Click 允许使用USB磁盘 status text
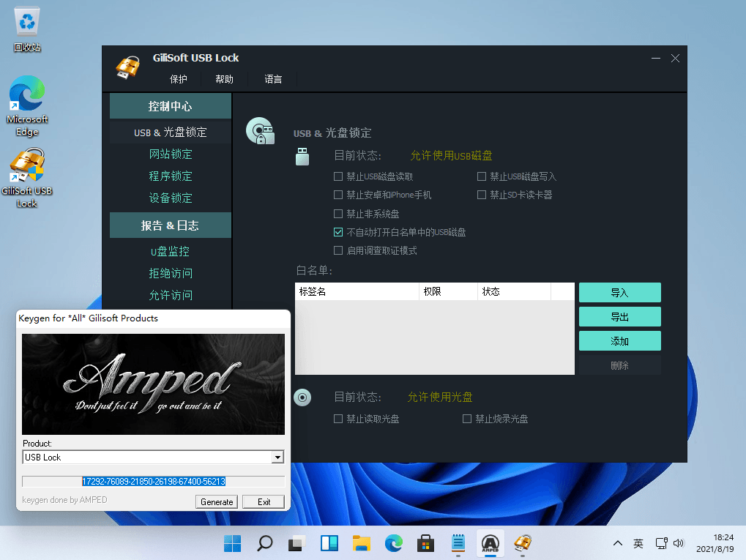 (451, 156)
